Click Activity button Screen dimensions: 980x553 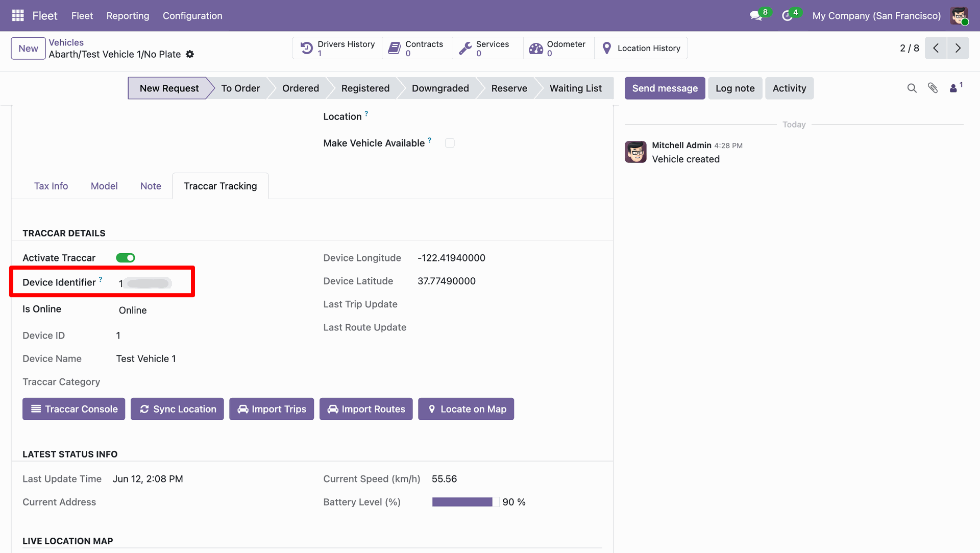[789, 88]
